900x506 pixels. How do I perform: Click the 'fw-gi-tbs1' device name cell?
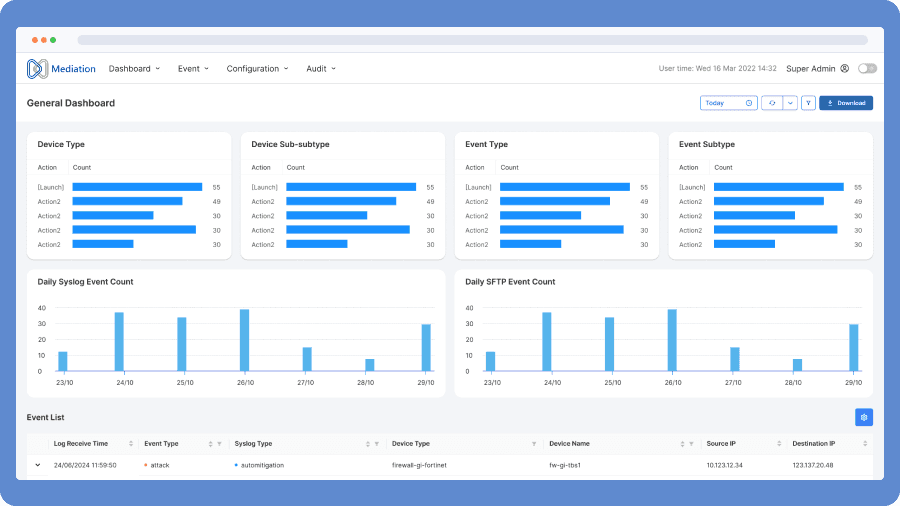(x=565, y=465)
